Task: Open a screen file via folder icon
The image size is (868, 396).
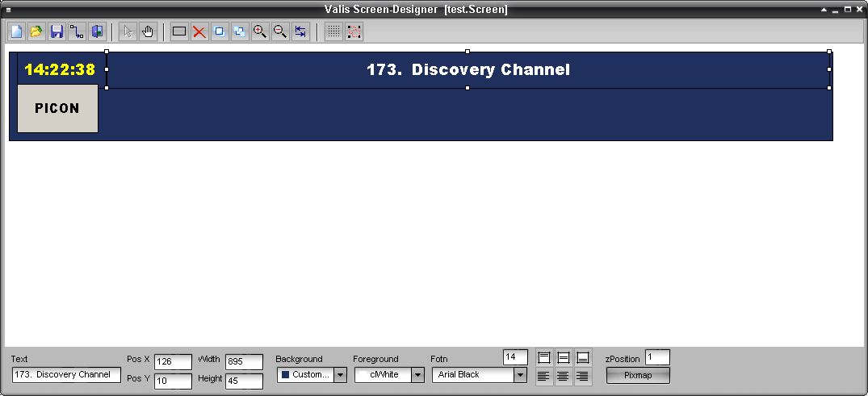Action: [x=36, y=31]
